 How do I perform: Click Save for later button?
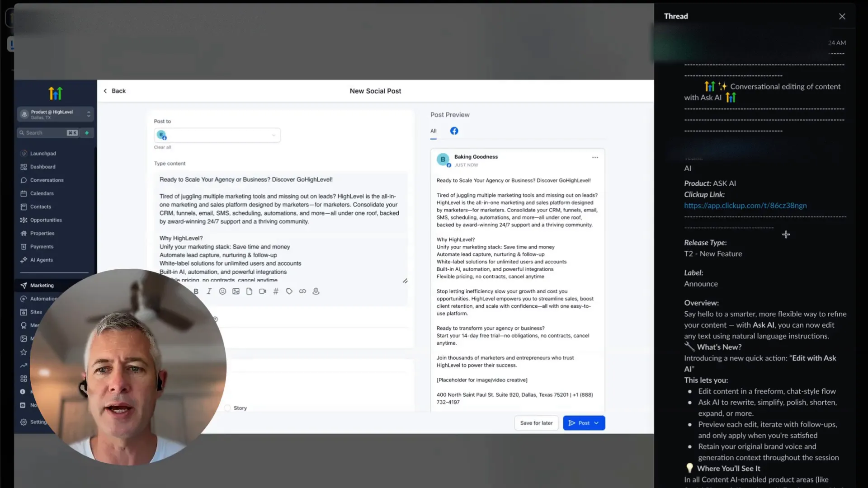[x=536, y=423]
